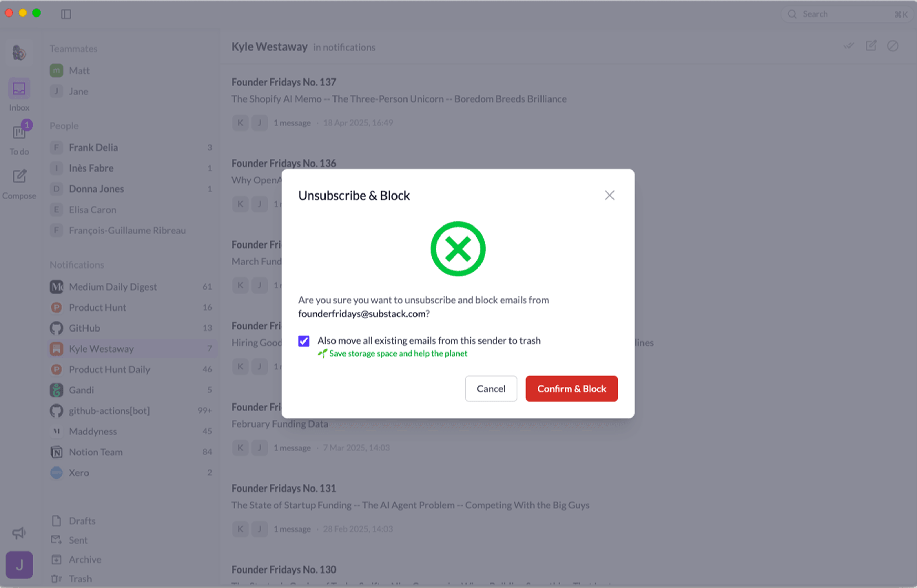This screenshot has width=917, height=588.
Task: Click the new message icon in header
Action: point(871,46)
